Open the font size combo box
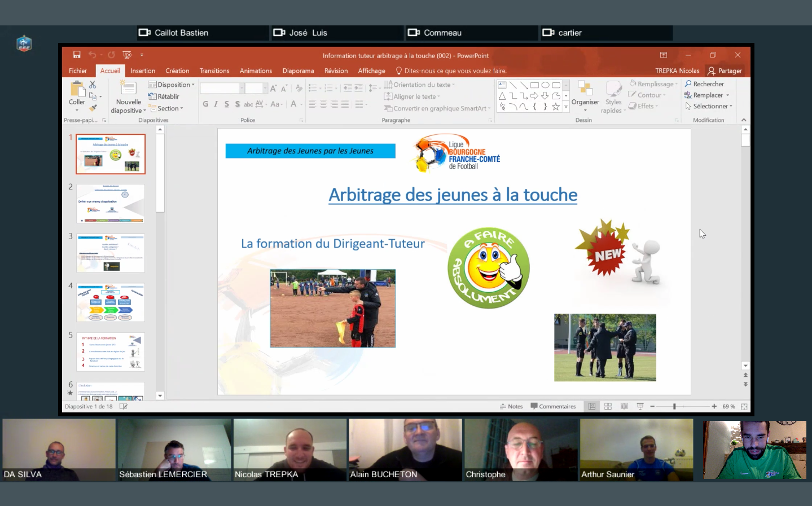This screenshot has width=812, height=506. click(256, 88)
